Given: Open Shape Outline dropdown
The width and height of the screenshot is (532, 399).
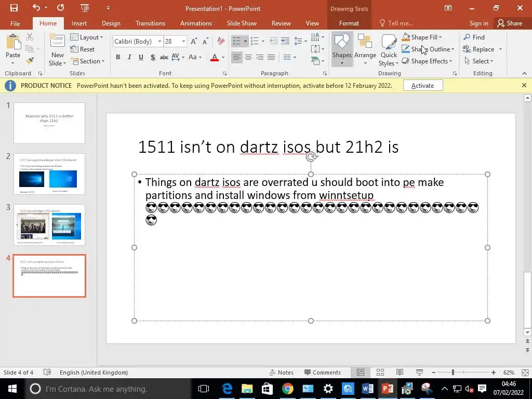Looking at the screenshot, I should [x=428, y=49].
